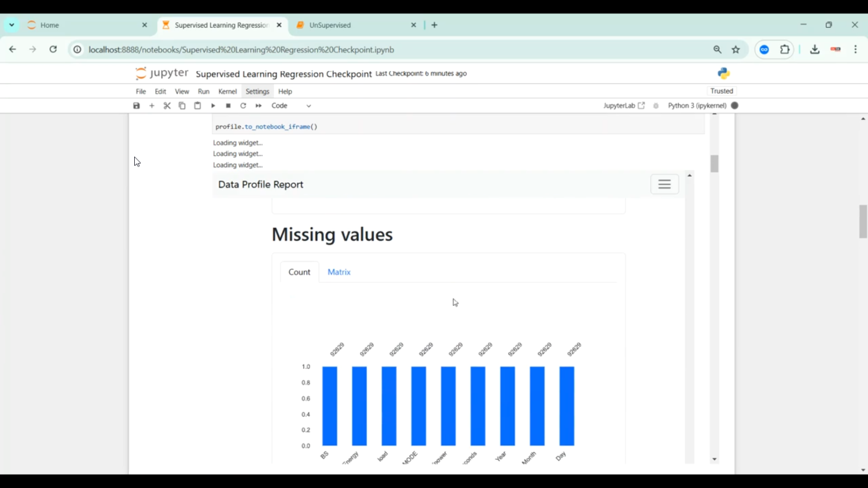Open the browser three-dot menu
This screenshot has height=488, width=868.
pyautogui.click(x=856, y=50)
